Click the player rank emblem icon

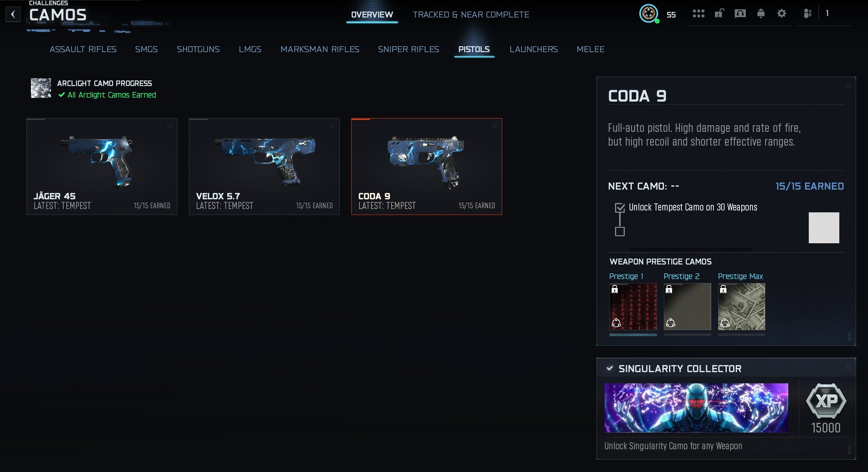tap(649, 14)
